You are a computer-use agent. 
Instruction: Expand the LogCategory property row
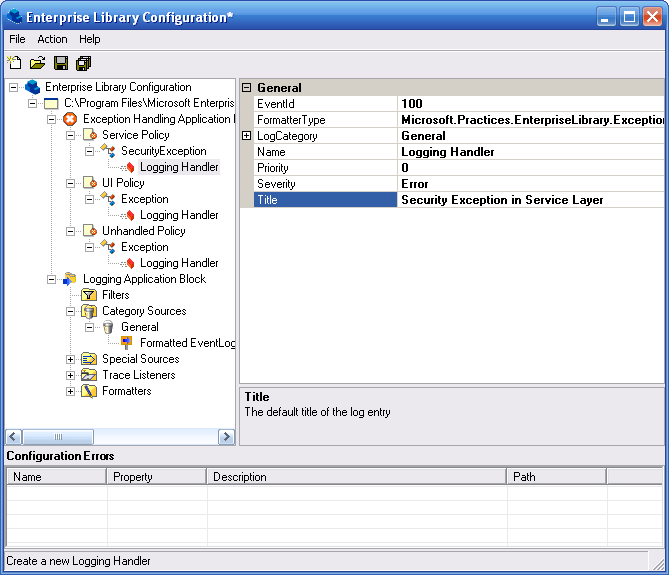(246, 136)
